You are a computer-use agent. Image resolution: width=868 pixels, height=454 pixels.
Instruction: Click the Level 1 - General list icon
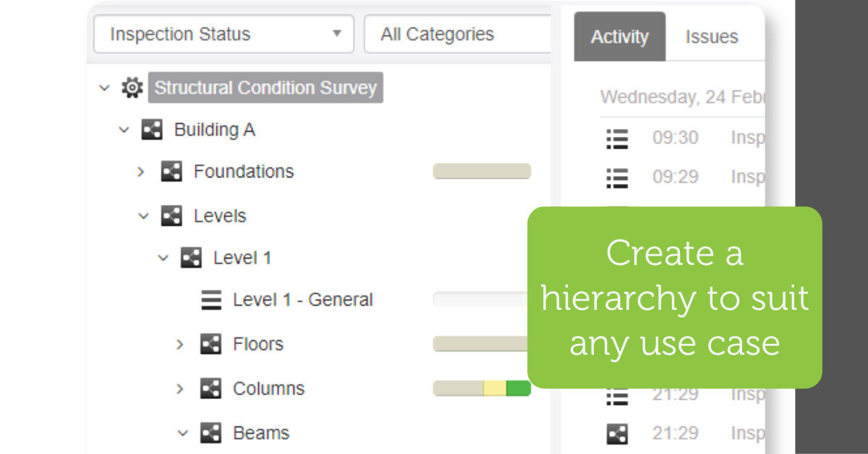pyautogui.click(x=211, y=300)
